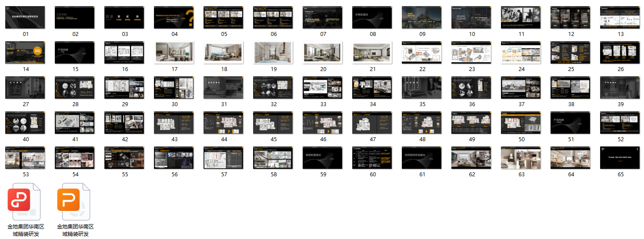
Task: Open slide thumbnail 01 title slide
Action: coord(25,18)
